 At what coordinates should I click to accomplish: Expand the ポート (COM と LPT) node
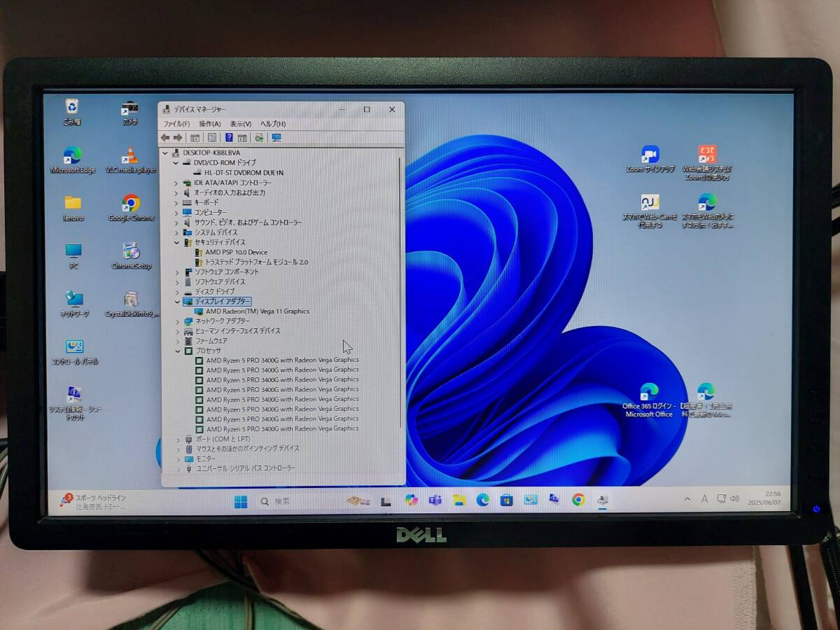pos(178,439)
